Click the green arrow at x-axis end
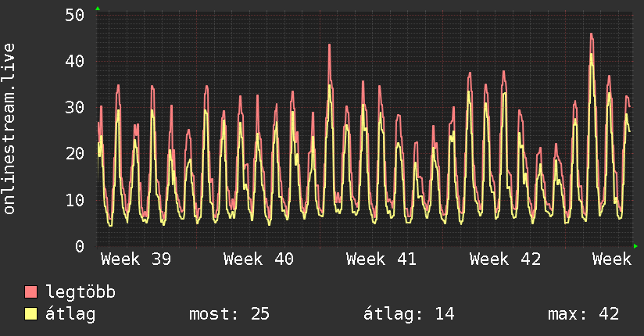 [x=635, y=246]
